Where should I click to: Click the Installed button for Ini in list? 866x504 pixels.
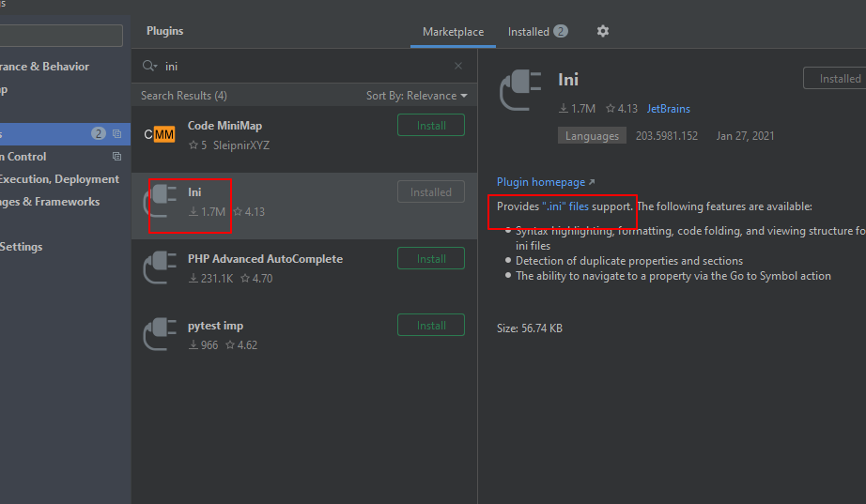point(431,192)
